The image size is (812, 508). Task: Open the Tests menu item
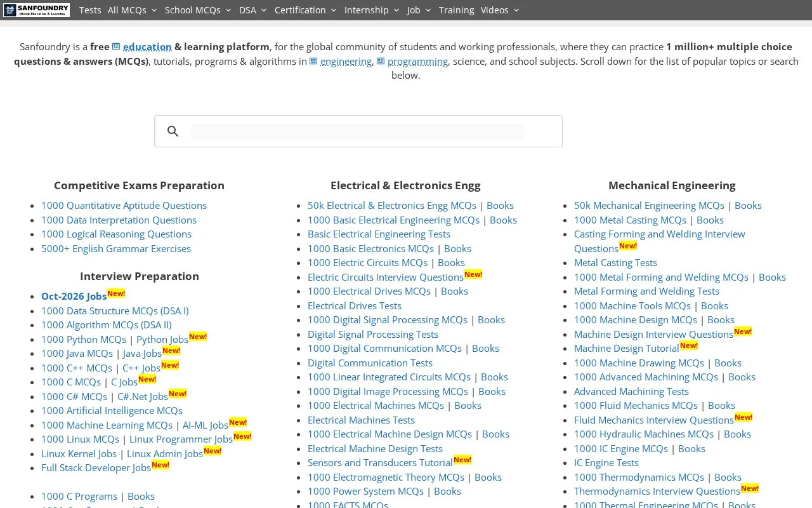[x=90, y=10]
